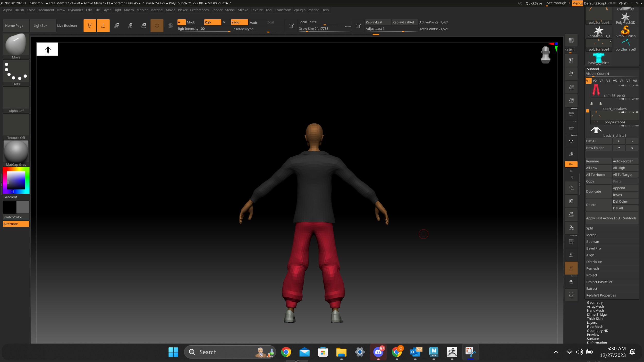Click the Zoom3D icon
This screenshot has height=362, width=644.
pos(571,215)
